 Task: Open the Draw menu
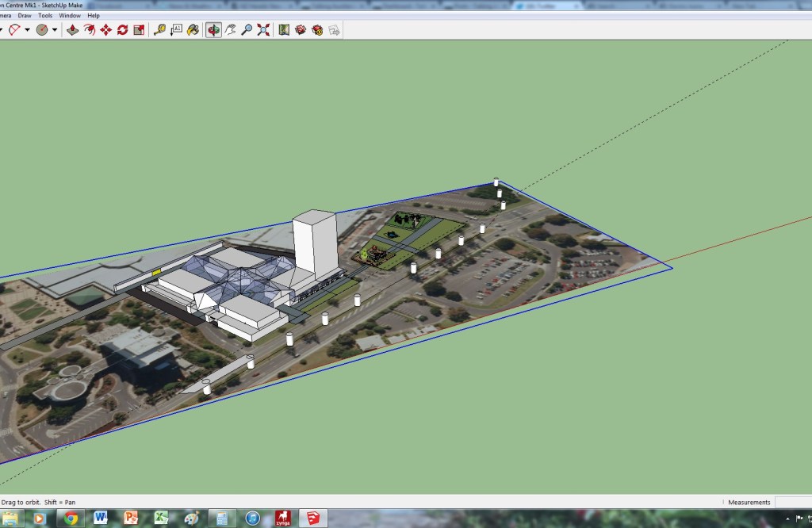click(x=25, y=15)
